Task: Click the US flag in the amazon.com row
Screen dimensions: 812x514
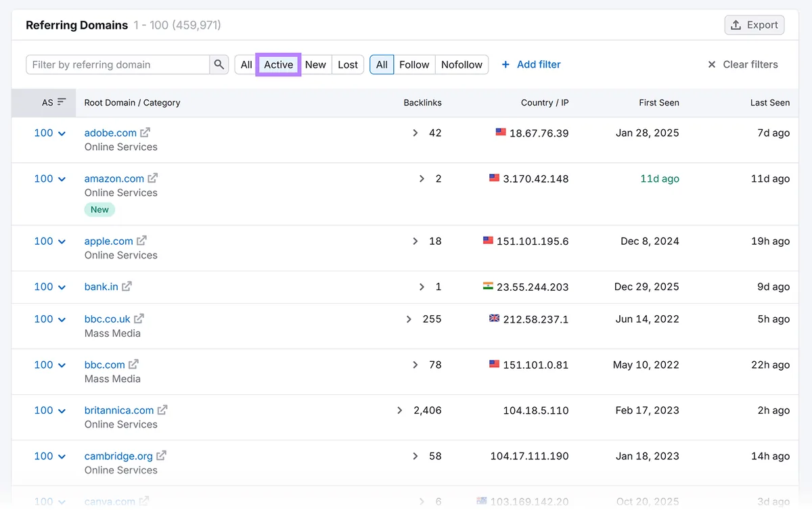Action: (494, 178)
